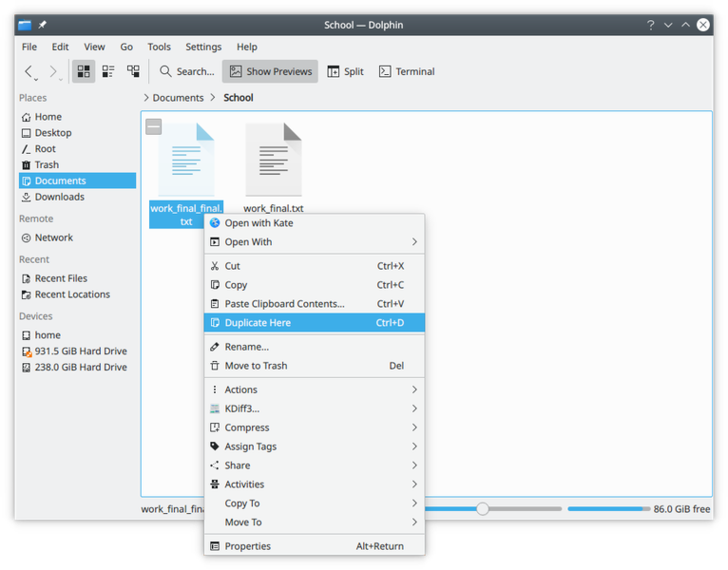Click the forward navigation arrow
The image size is (728, 570).
click(x=53, y=71)
